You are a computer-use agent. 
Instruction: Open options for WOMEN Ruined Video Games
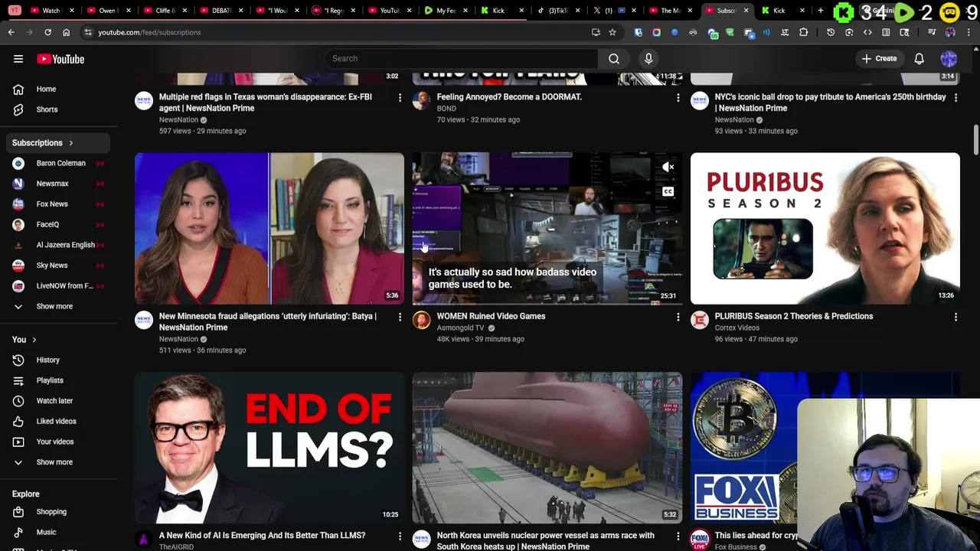(678, 317)
